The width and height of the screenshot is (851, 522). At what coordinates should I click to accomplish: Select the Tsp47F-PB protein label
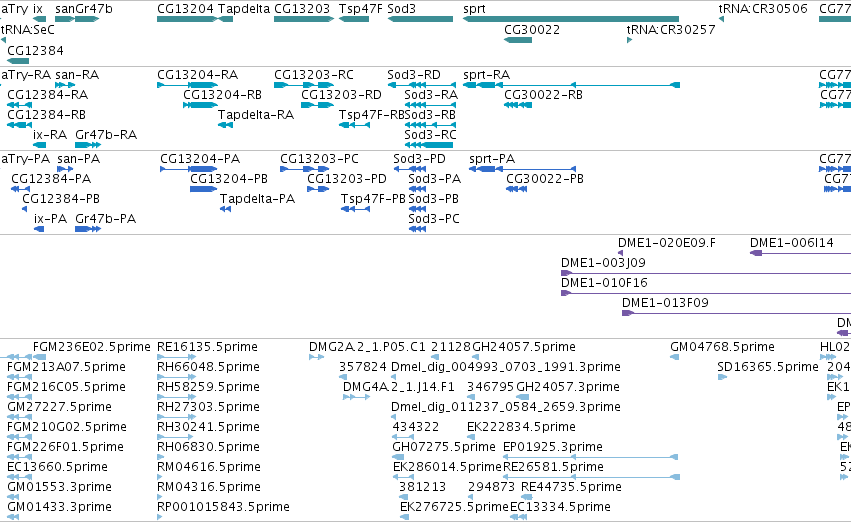pyautogui.click(x=373, y=199)
